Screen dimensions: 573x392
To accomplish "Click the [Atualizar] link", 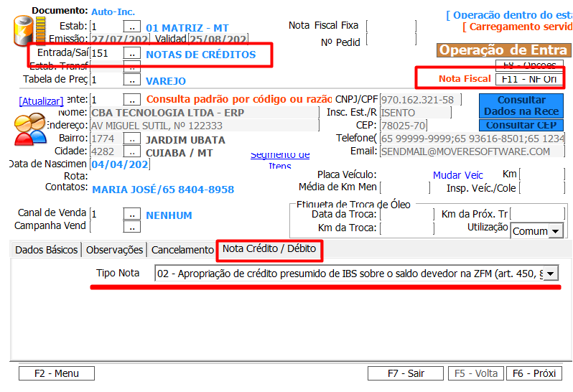I will click(42, 101).
